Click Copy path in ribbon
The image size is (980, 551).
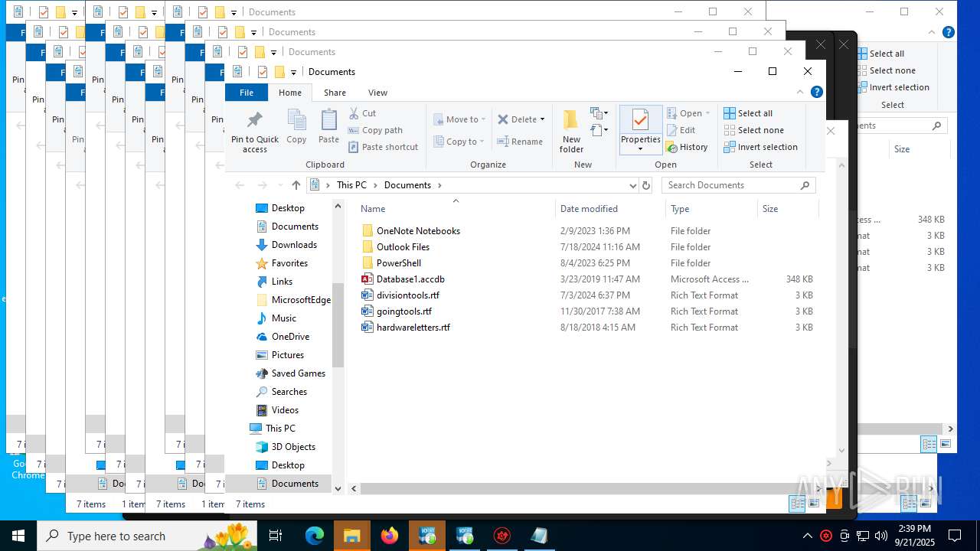click(375, 130)
